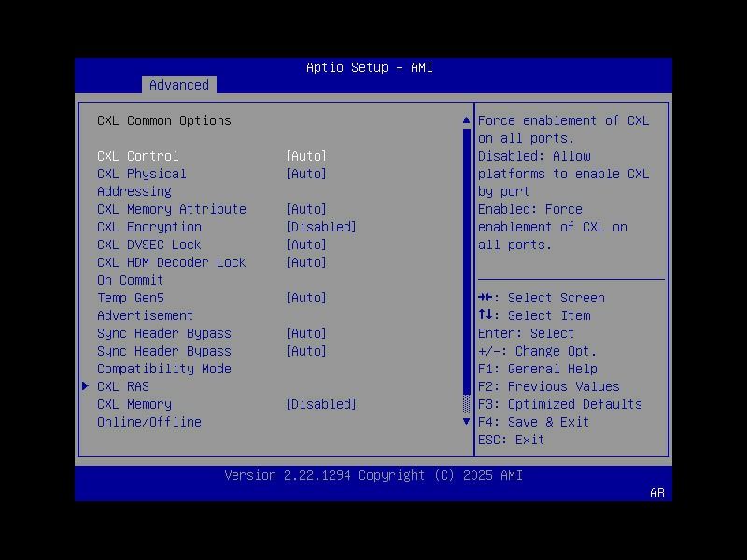
Task: Open Sync Header Bypass [Auto] value
Action: pos(306,333)
